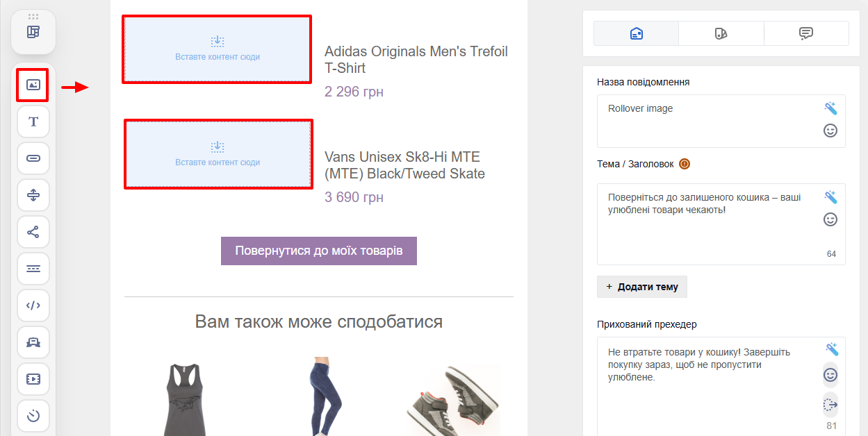Image resolution: width=868 pixels, height=436 pixels.
Task: Click info icon next to Тема / Заголовок
Action: click(x=685, y=165)
